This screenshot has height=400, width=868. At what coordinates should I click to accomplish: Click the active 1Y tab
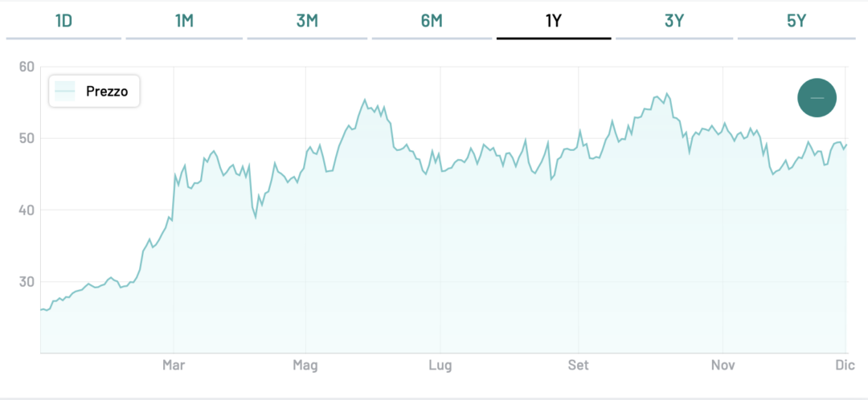click(x=553, y=21)
